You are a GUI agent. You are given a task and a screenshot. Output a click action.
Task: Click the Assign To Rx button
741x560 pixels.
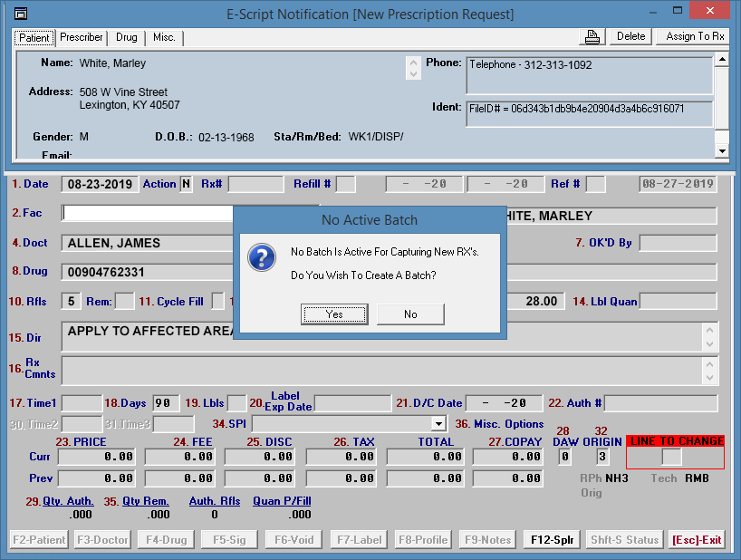tap(694, 36)
